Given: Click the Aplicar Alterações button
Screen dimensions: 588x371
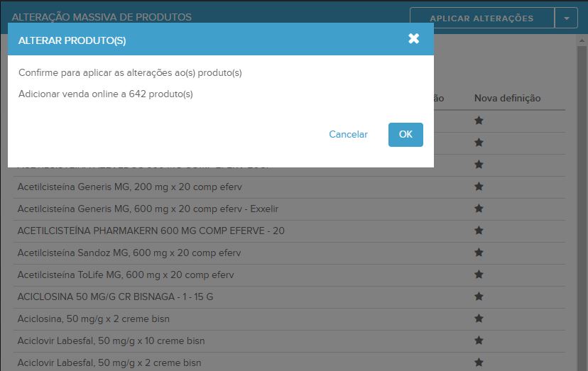Looking at the screenshot, I should (481, 18).
